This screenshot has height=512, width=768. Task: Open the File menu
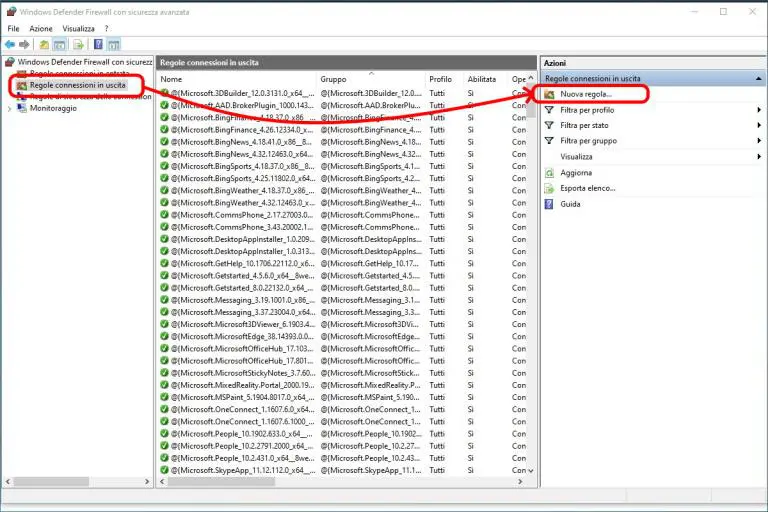(x=13, y=28)
